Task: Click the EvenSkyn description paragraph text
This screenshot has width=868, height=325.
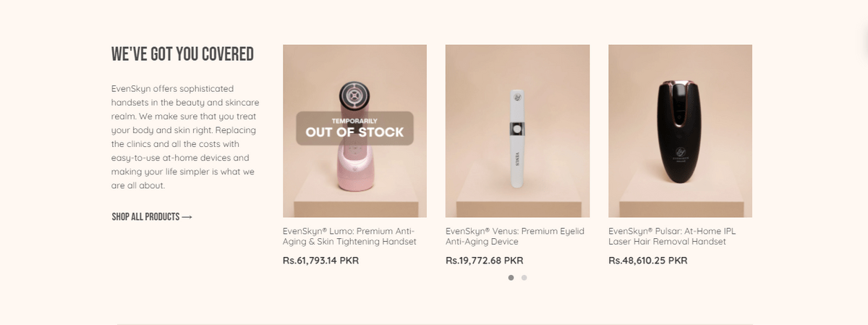Action: coord(185,137)
